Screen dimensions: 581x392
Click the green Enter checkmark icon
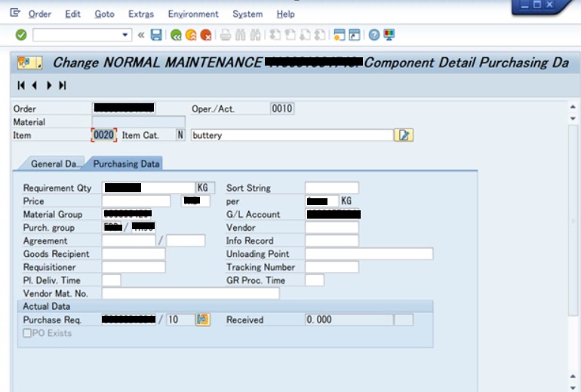[x=21, y=35]
